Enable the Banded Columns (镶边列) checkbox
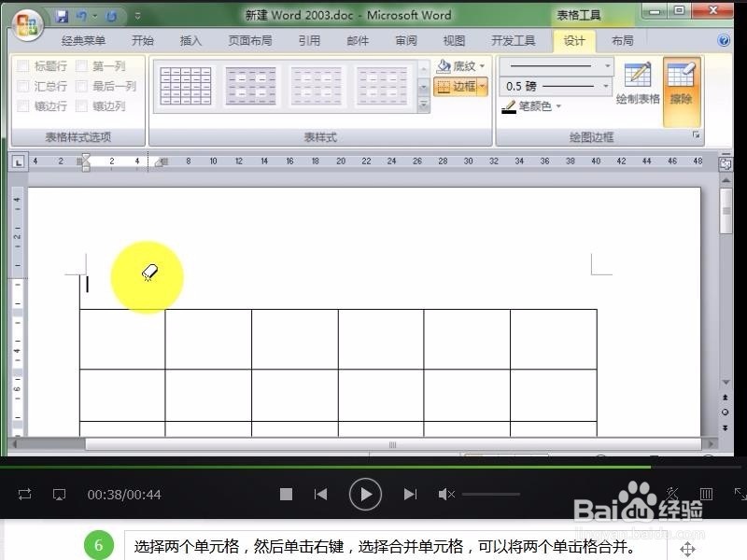Viewport: 747px width, 560px height. 81,105
